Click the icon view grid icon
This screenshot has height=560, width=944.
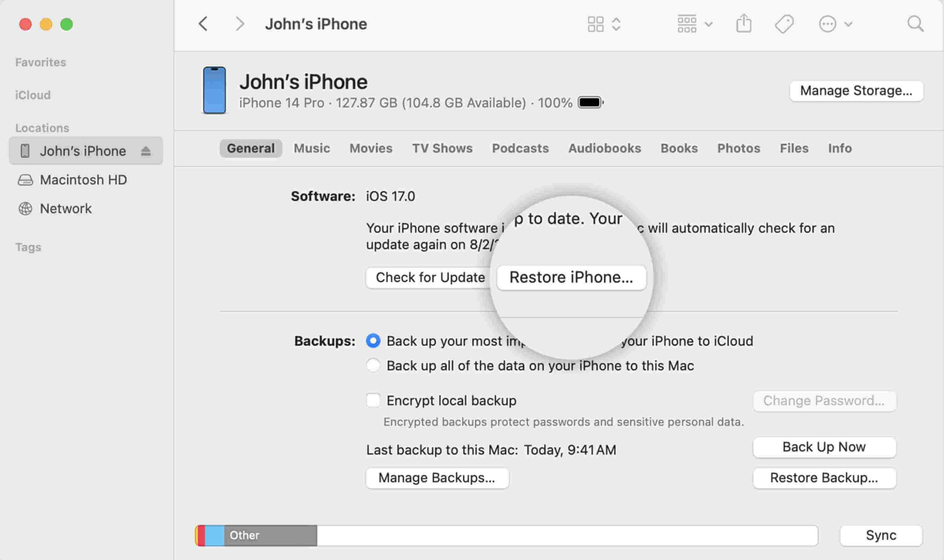(x=595, y=24)
